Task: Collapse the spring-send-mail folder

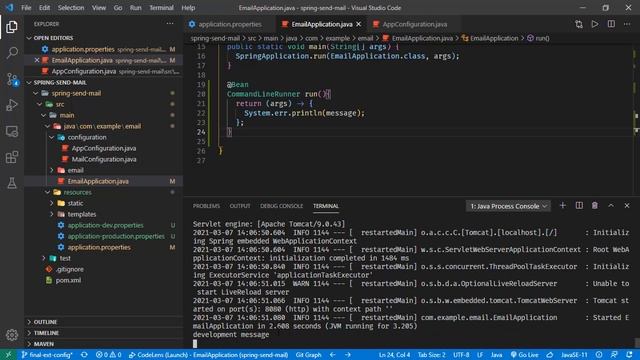Action: coord(36,93)
